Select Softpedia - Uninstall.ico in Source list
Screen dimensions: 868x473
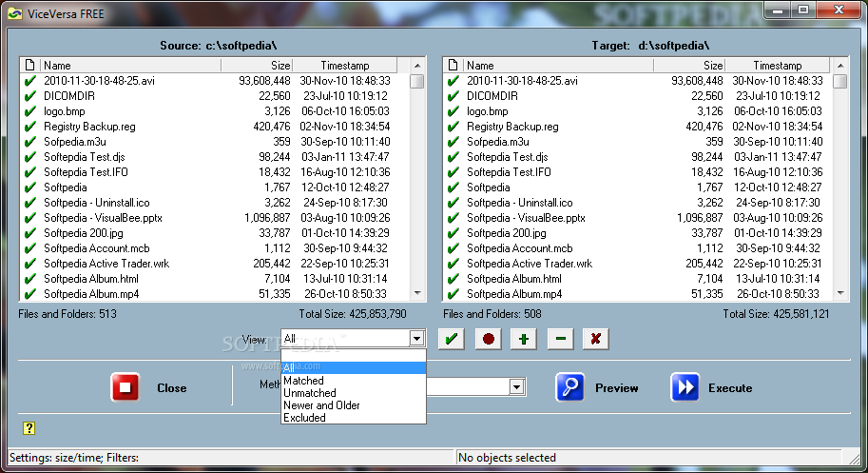point(97,203)
